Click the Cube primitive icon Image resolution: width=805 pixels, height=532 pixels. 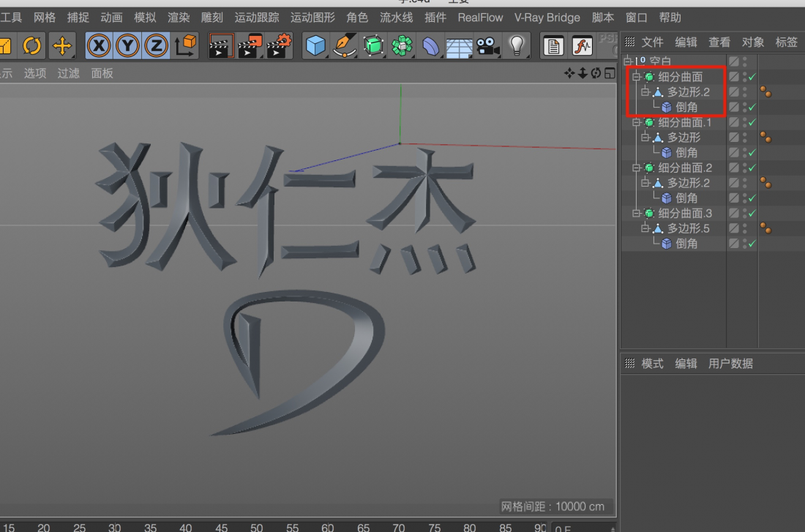click(315, 46)
